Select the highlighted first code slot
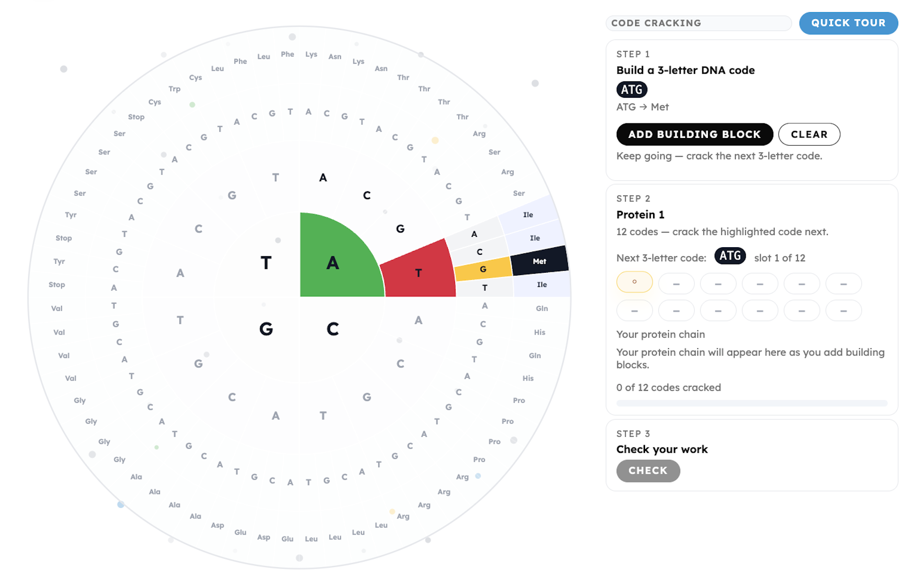Image resolution: width=908 pixels, height=588 pixels. 634,282
